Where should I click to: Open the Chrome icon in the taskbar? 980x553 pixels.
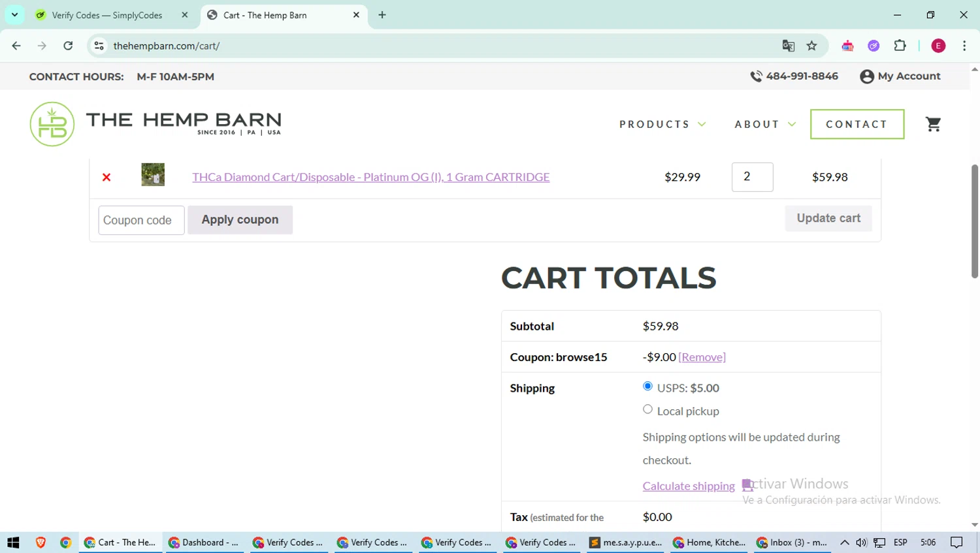[65, 543]
